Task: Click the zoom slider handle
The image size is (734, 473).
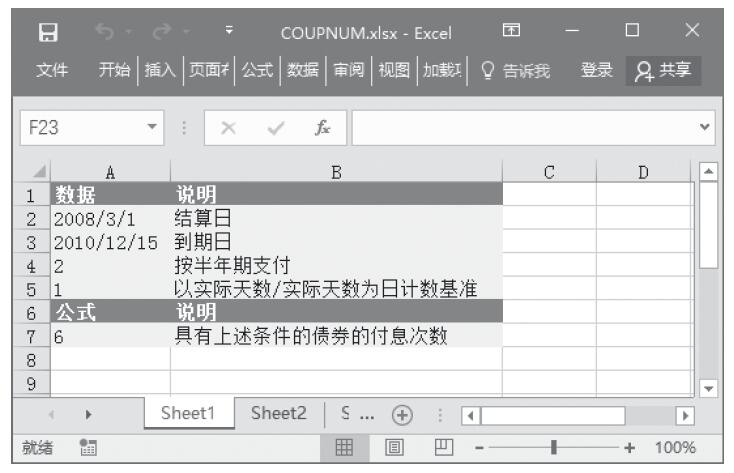Action: (x=553, y=448)
